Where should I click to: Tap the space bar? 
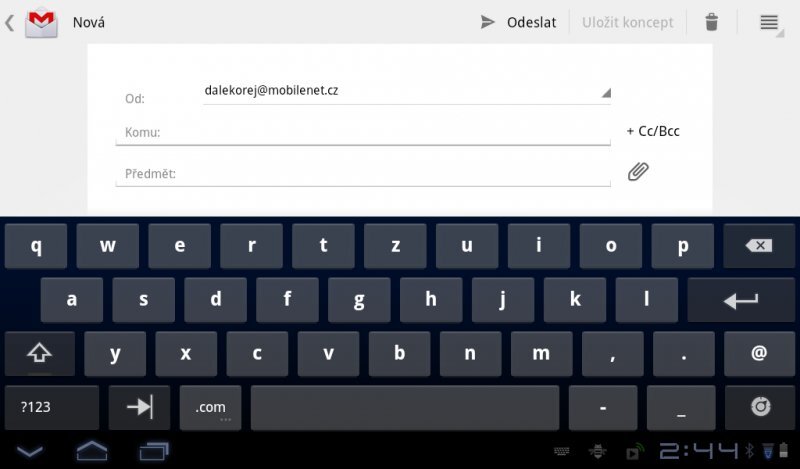click(405, 408)
